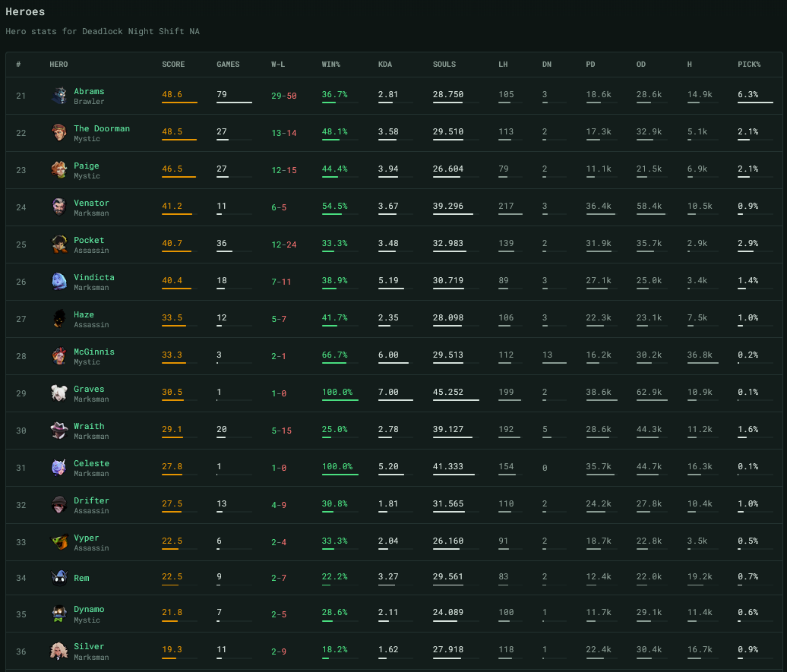
Task: Sort by the OD column header
Action: click(x=641, y=65)
